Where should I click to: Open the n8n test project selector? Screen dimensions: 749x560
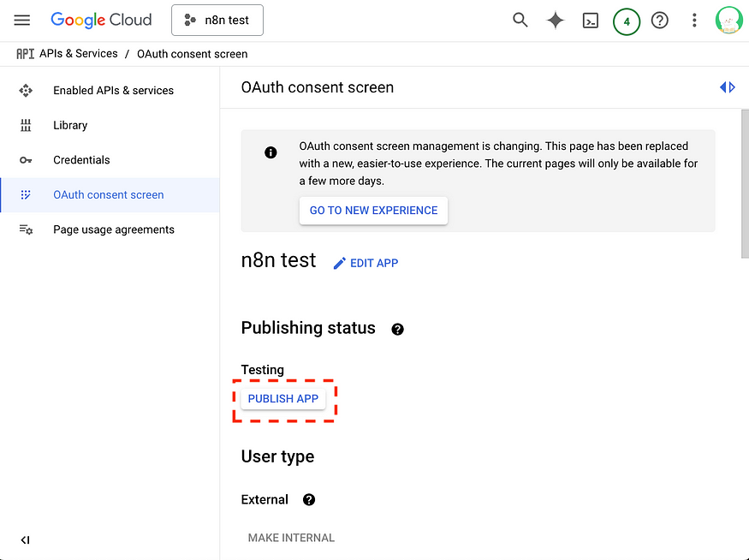pyautogui.click(x=217, y=20)
